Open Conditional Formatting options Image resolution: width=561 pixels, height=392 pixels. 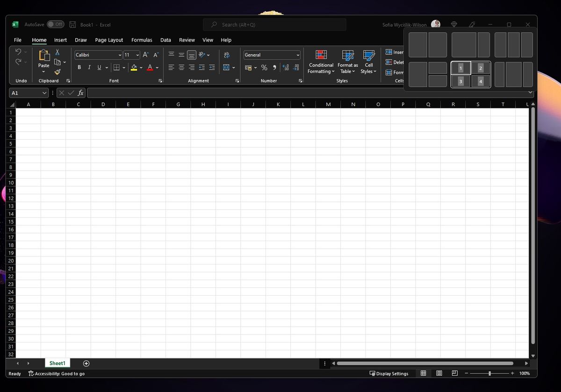321,62
